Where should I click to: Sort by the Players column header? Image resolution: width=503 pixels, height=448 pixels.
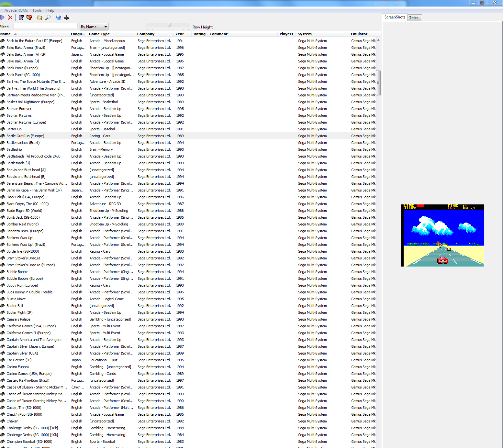[x=286, y=34]
